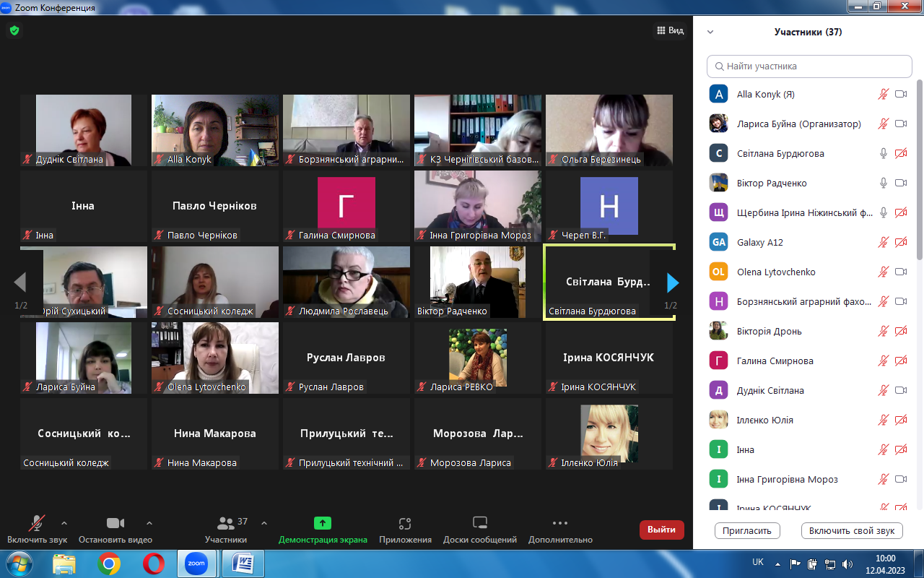Click the volume icon in system tray
The height and width of the screenshot is (578, 924).
pos(847,564)
